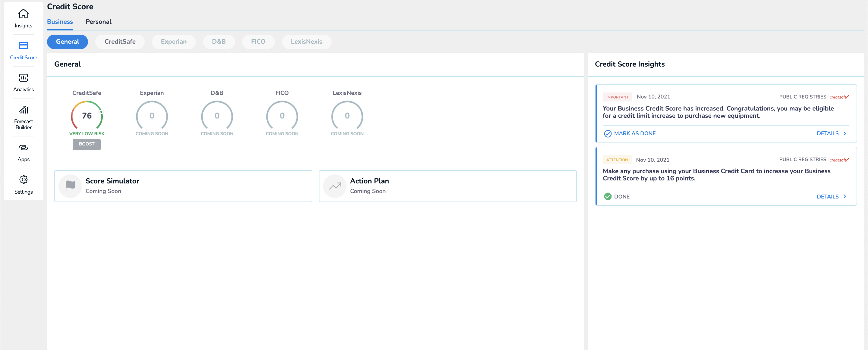Switch to the Personal tab

[x=98, y=22]
